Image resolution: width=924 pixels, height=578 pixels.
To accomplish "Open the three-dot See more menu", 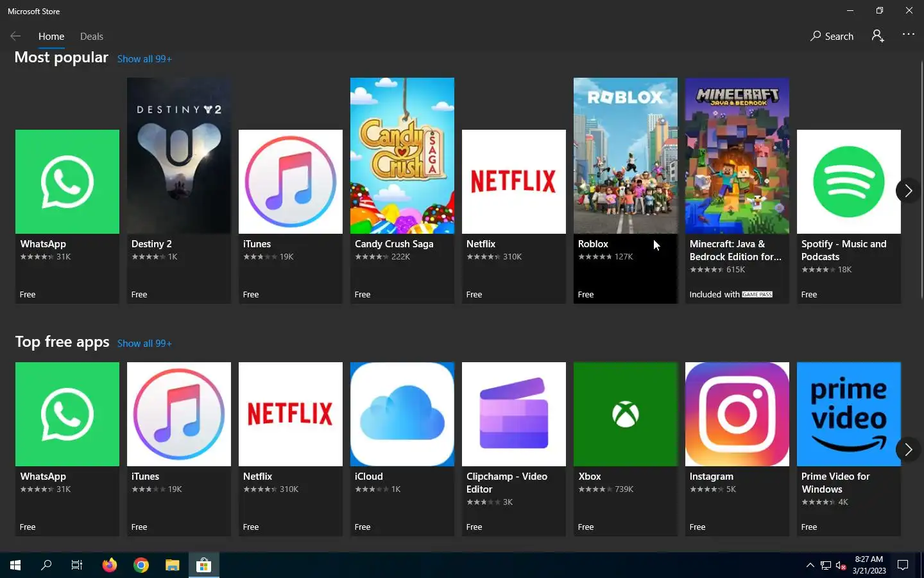I will 909,35.
